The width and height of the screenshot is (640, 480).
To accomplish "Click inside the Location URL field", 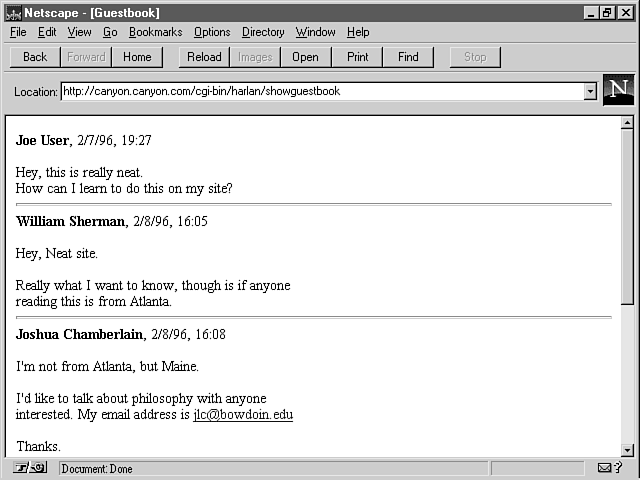I will (320, 92).
